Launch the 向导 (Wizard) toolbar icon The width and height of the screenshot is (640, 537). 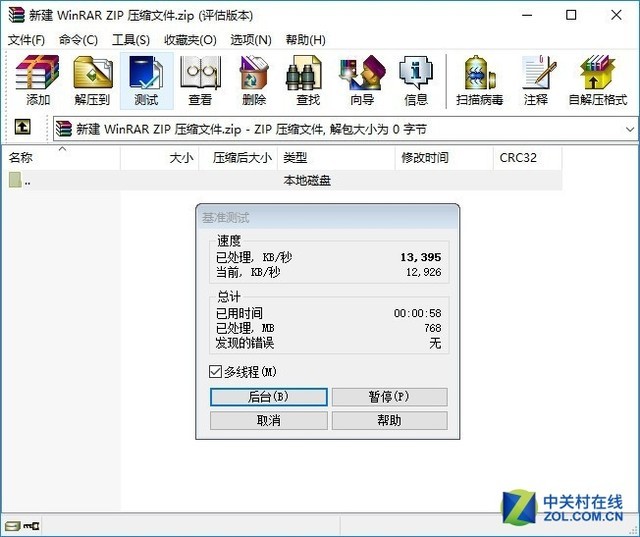[x=362, y=80]
